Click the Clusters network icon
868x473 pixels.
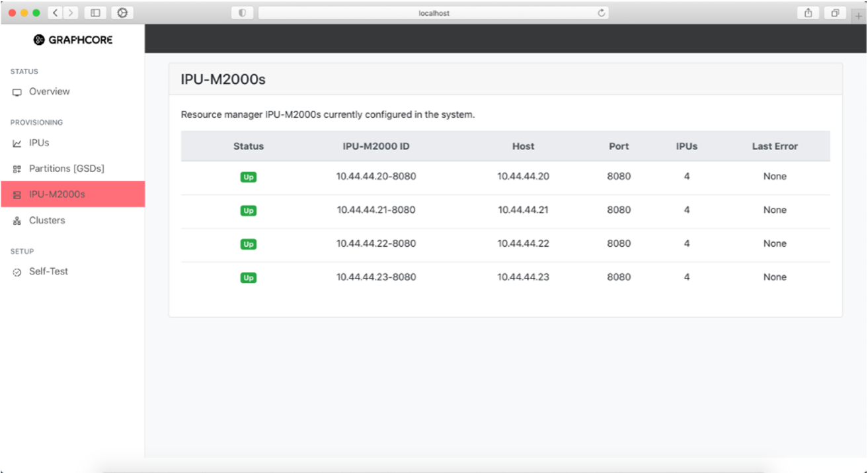(x=17, y=221)
